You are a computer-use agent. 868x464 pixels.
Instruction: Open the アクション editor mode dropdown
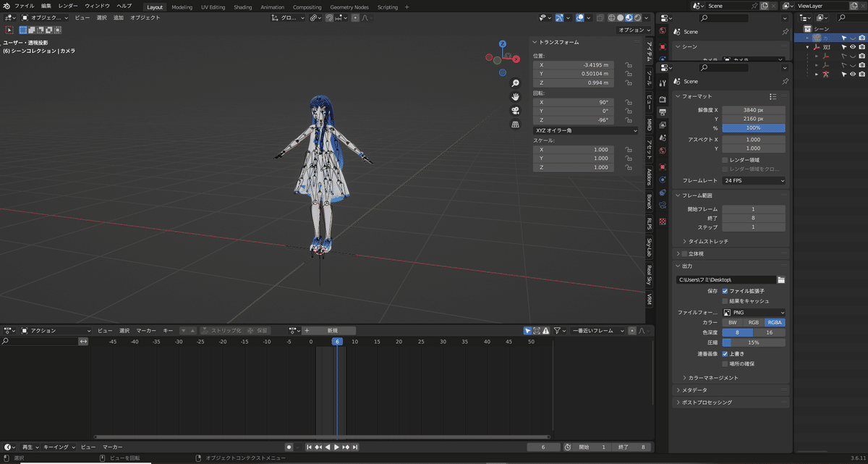click(x=56, y=331)
